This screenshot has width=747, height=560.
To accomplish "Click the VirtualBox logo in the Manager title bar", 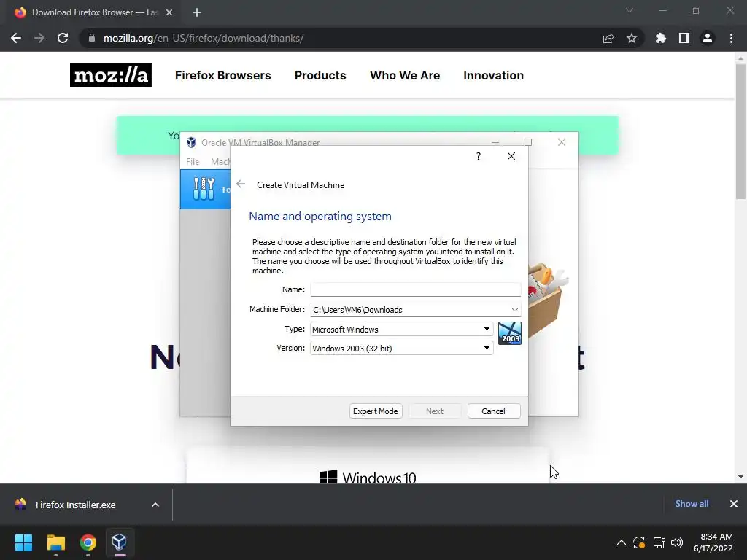I will coord(191,142).
